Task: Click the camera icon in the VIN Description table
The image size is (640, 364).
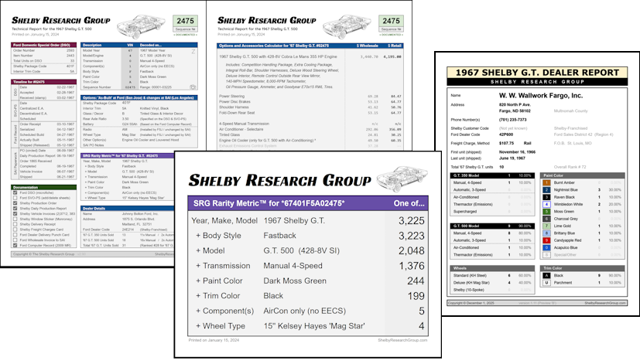Action: click(193, 87)
